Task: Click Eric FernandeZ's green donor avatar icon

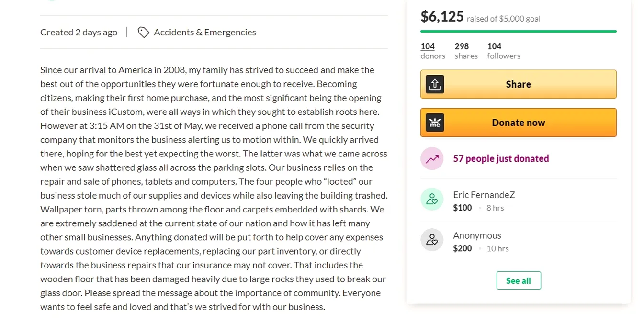Action: click(432, 199)
